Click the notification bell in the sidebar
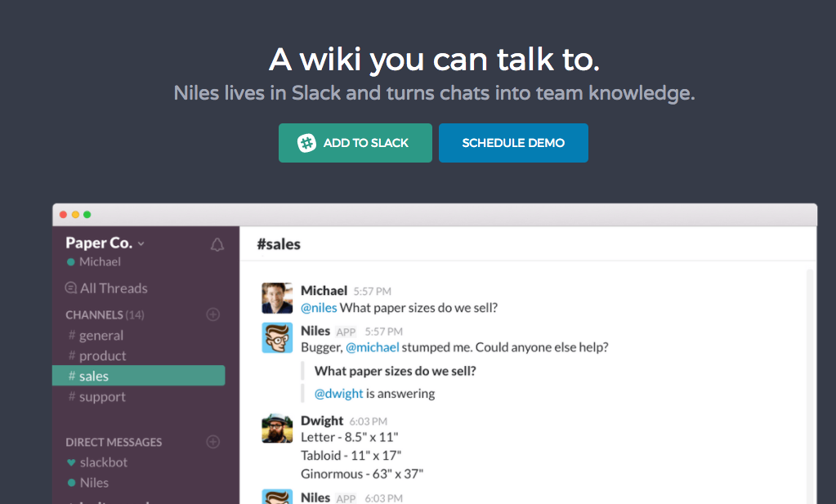The width and height of the screenshot is (836, 504). click(x=217, y=244)
